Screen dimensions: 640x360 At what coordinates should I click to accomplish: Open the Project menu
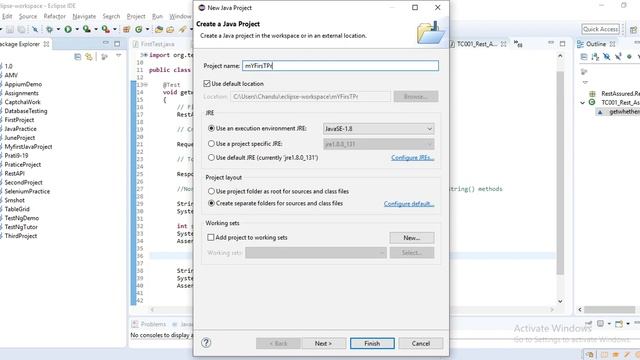click(x=136, y=16)
